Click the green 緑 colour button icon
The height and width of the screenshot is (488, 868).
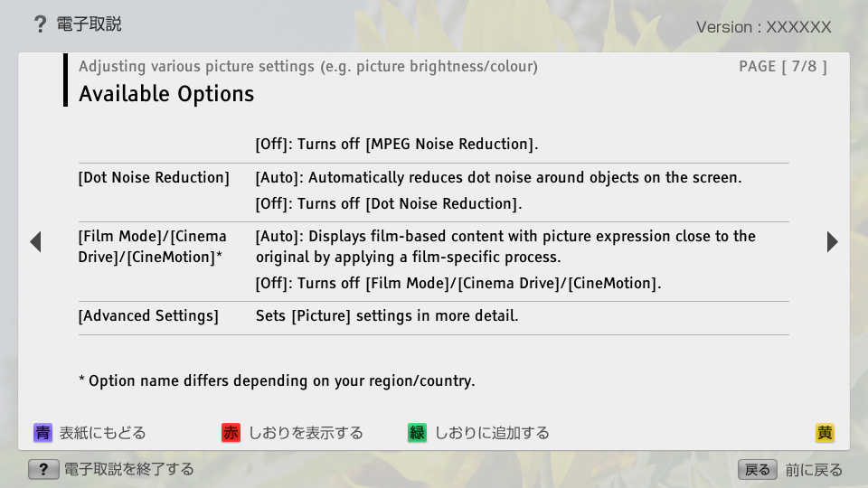(417, 433)
